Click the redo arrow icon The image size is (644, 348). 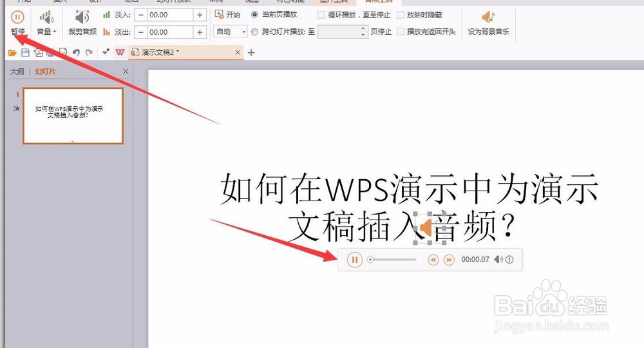[89, 53]
